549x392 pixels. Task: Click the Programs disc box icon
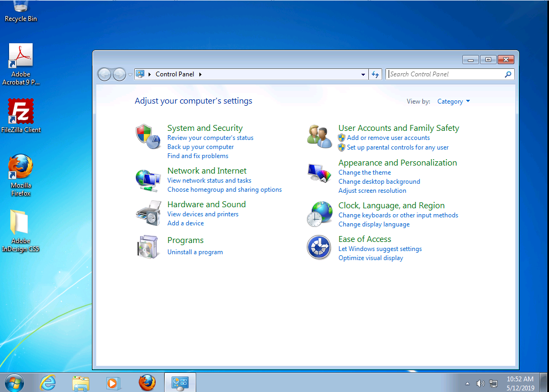tap(148, 246)
